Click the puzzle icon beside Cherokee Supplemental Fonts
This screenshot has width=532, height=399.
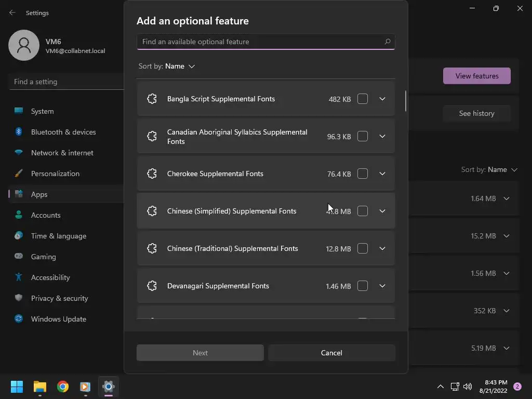coord(152,174)
